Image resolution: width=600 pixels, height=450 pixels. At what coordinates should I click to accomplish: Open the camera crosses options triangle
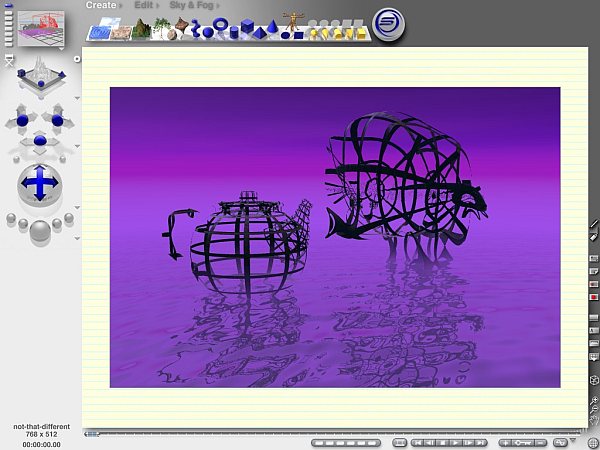77,146
